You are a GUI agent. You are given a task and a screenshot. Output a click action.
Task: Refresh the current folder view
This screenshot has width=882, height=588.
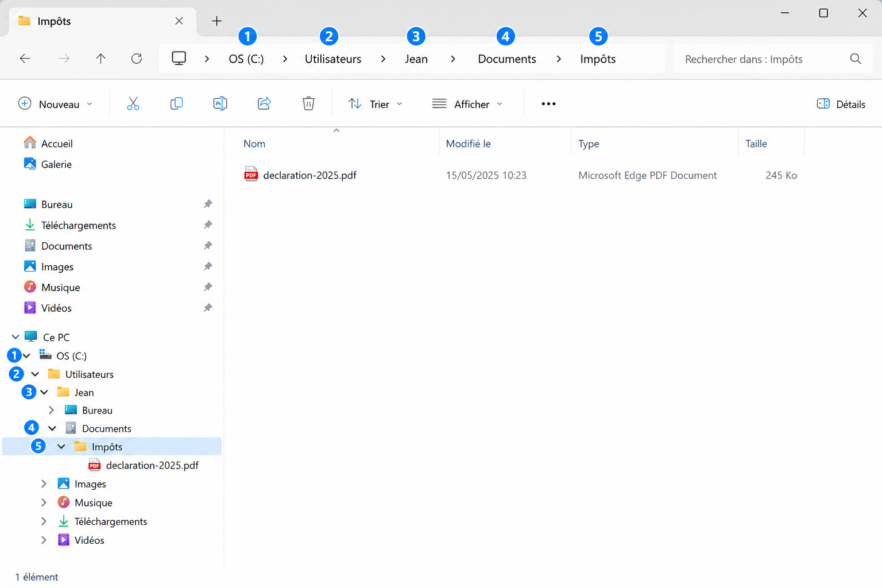[137, 59]
